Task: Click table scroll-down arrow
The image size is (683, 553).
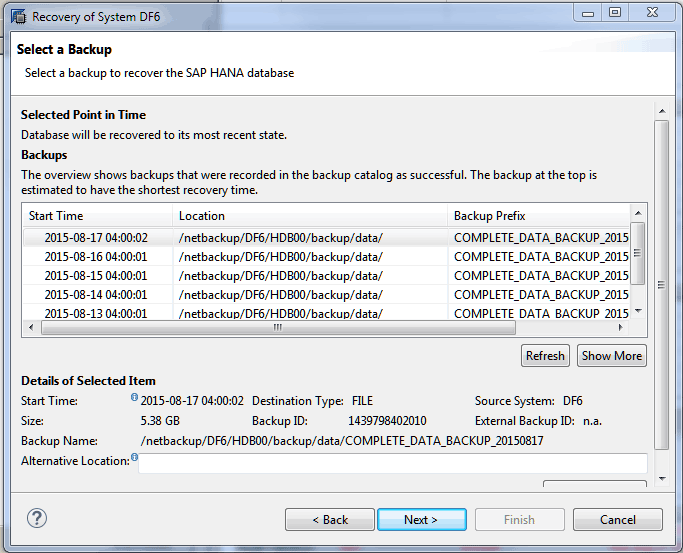Action: (638, 311)
